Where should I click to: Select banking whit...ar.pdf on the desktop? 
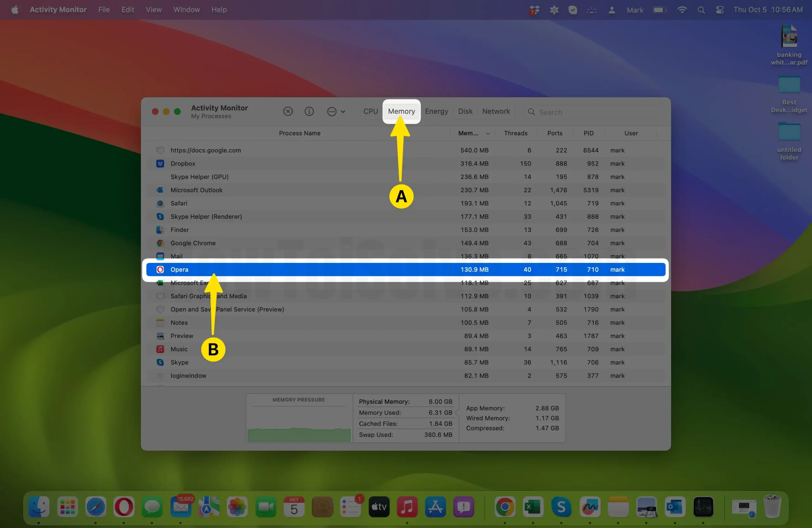click(789, 45)
